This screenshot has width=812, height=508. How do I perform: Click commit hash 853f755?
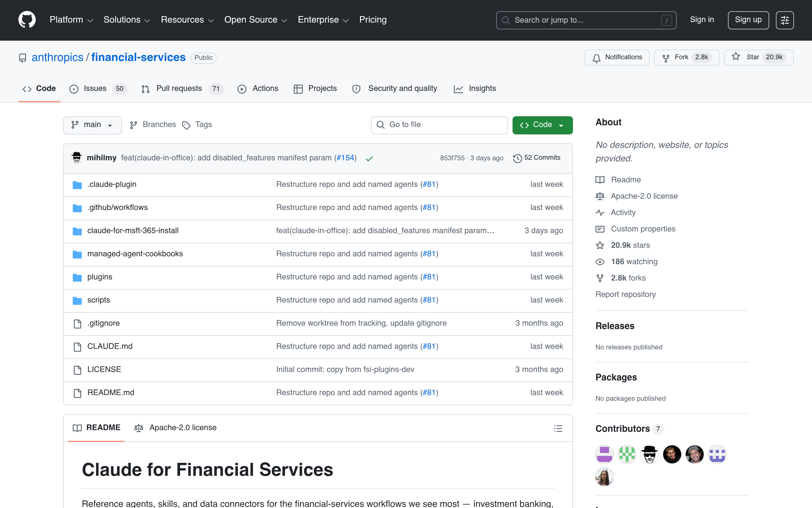452,158
